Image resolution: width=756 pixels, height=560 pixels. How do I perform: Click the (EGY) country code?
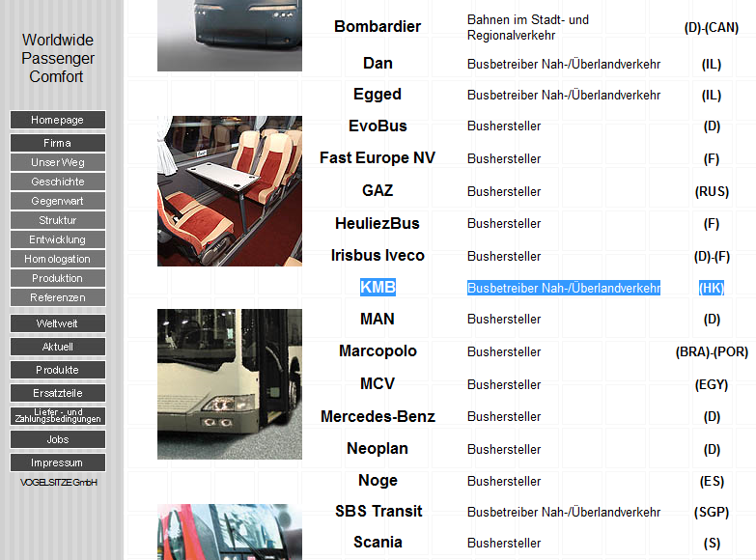pyautogui.click(x=712, y=384)
